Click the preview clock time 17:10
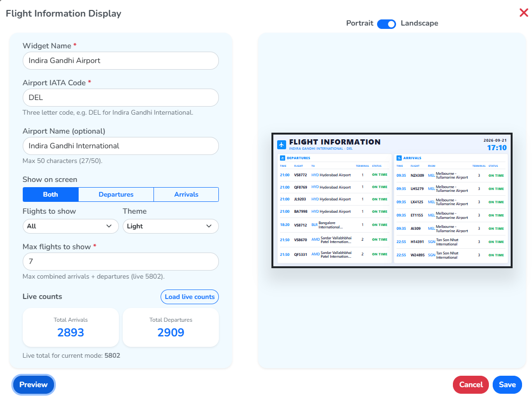Screen dimensions: 532x398 click(497, 148)
